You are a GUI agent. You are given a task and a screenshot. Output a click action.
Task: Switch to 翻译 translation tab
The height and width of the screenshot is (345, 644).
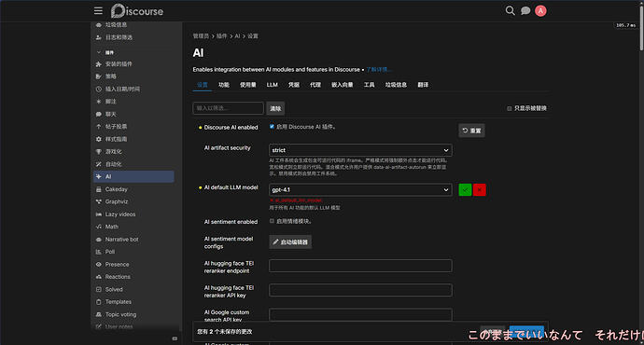coord(423,85)
